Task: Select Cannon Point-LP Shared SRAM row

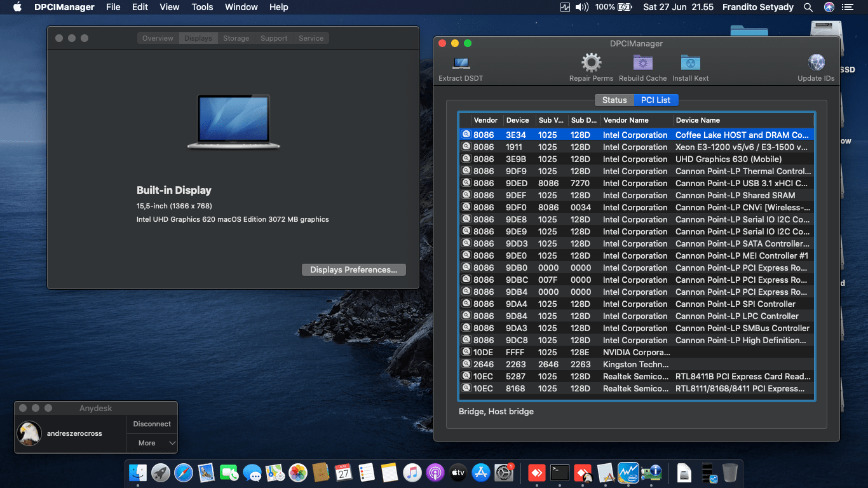Action: (x=636, y=195)
